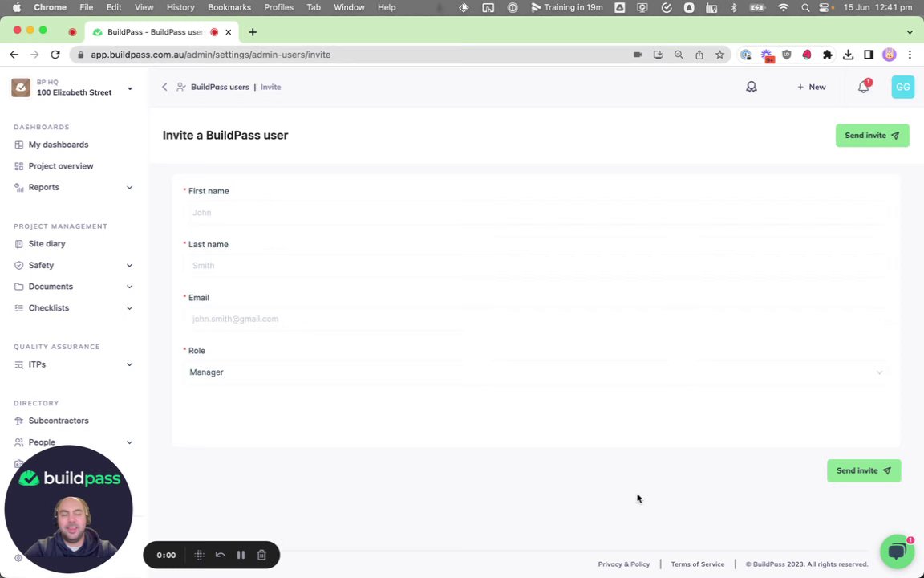Image resolution: width=924 pixels, height=578 pixels.
Task: Click the recording grid handle icon
Action: [x=199, y=555]
